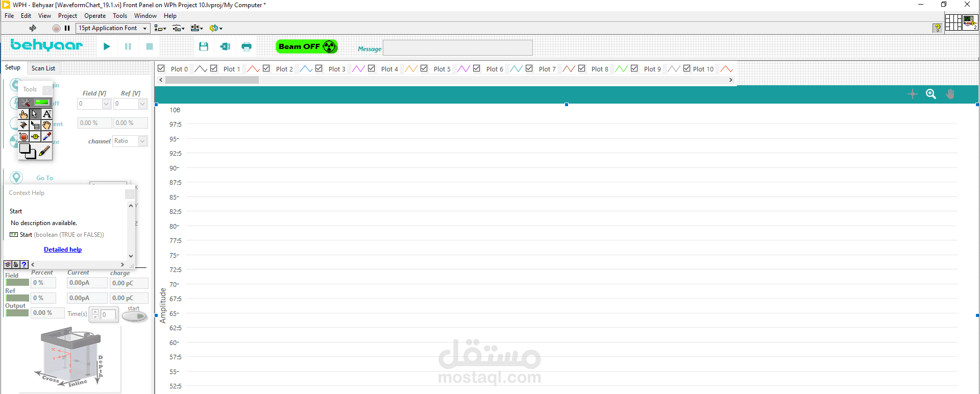The width and height of the screenshot is (980, 394).
Task: Expand the Field [V] dropdown
Action: point(106,104)
